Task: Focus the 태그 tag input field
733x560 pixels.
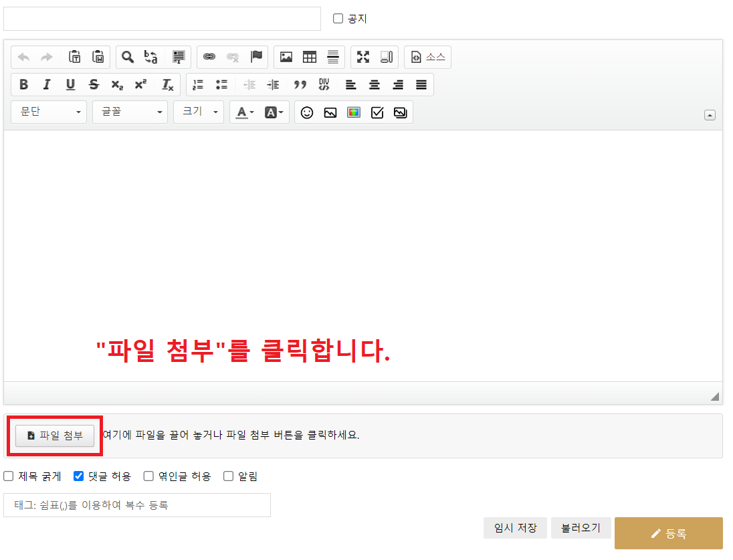Action: (137, 505)
